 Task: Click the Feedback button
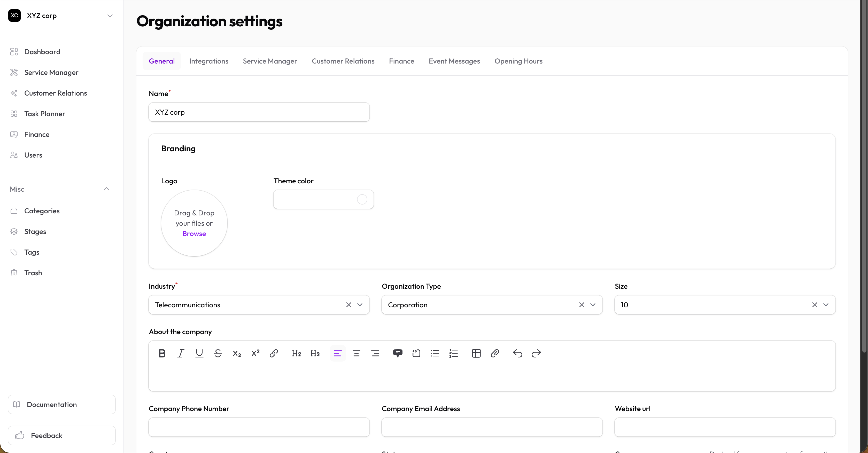click(62, 435)
